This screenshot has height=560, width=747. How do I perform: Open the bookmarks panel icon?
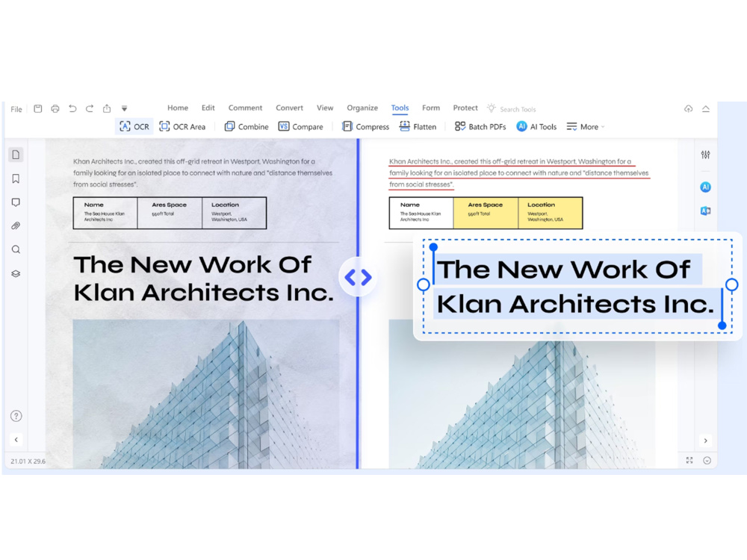[16, 178]
